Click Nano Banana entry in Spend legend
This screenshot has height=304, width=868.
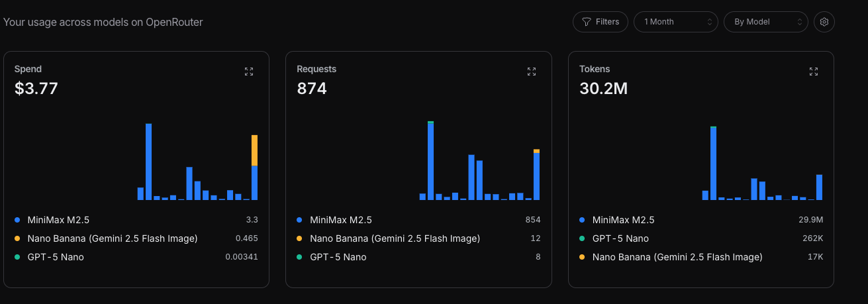[113, 238]
